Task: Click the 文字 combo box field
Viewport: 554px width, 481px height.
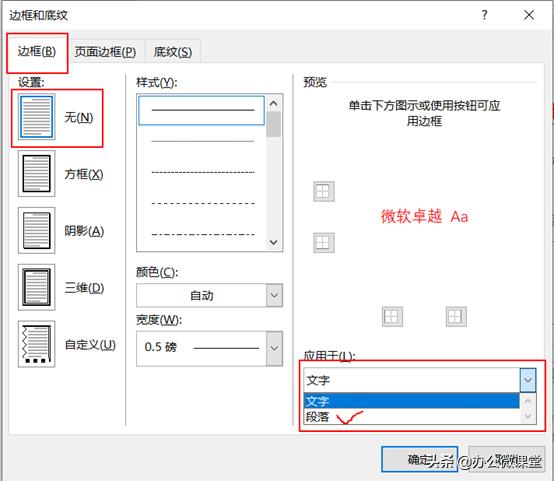Action: (412, 380)
